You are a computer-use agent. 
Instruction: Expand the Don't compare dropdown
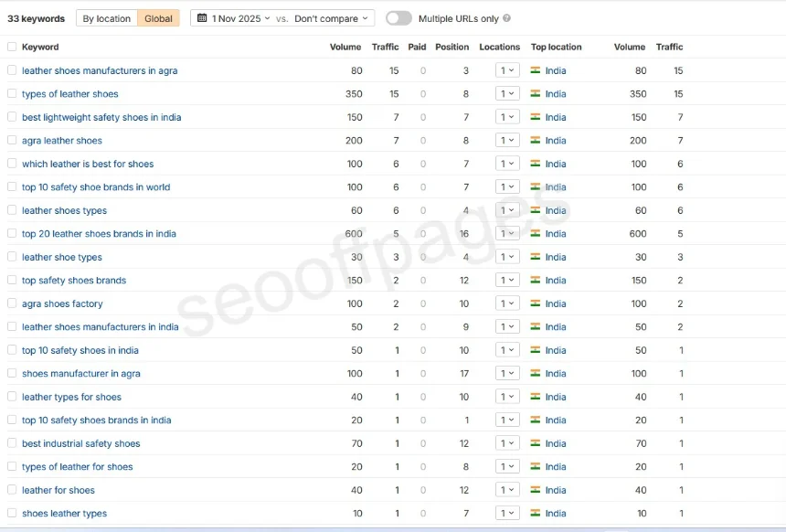332,18
